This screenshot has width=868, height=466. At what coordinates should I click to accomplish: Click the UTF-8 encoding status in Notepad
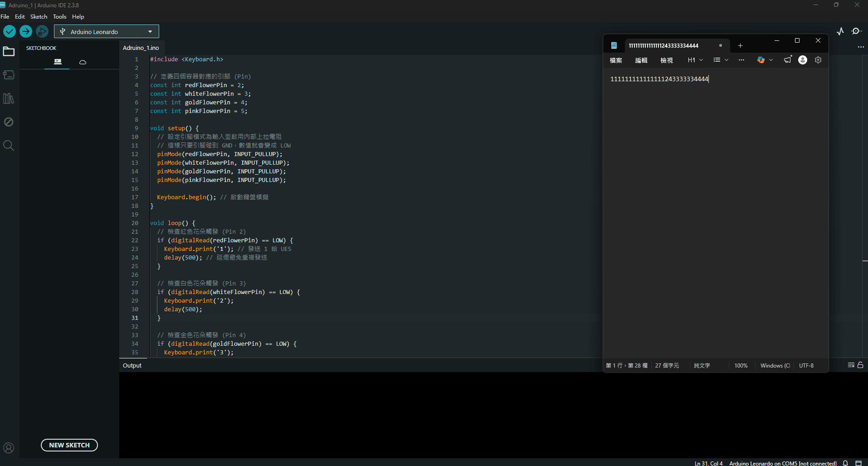(x=806, y=365)
